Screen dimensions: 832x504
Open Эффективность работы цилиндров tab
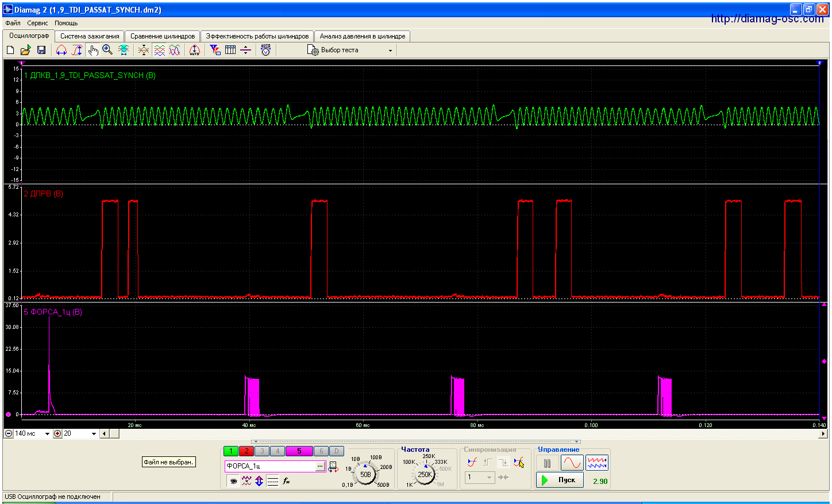pyautogui.click(x=257, y=36)
